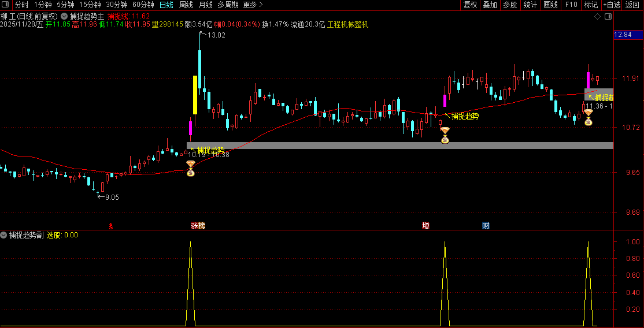Viewport: 644px width, 328px height.
Task: Switch to 1分钟 period
Action: tap(43, 5)
